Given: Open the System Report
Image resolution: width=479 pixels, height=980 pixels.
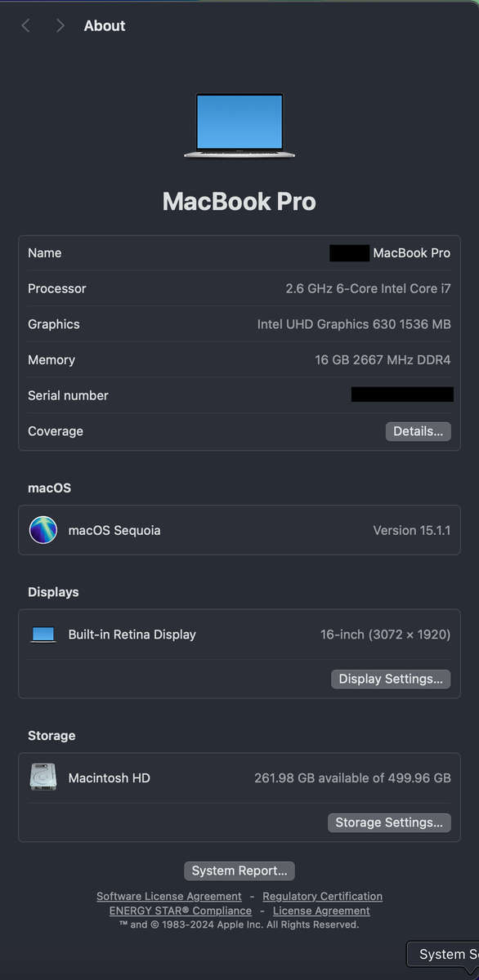Looking at the screenshot, I should 239,871.
